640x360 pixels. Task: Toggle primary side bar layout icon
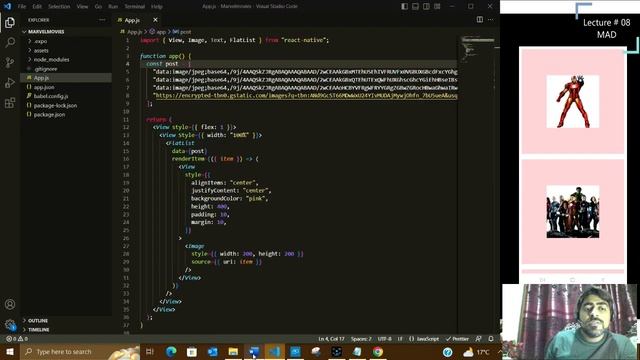[404, 6]
